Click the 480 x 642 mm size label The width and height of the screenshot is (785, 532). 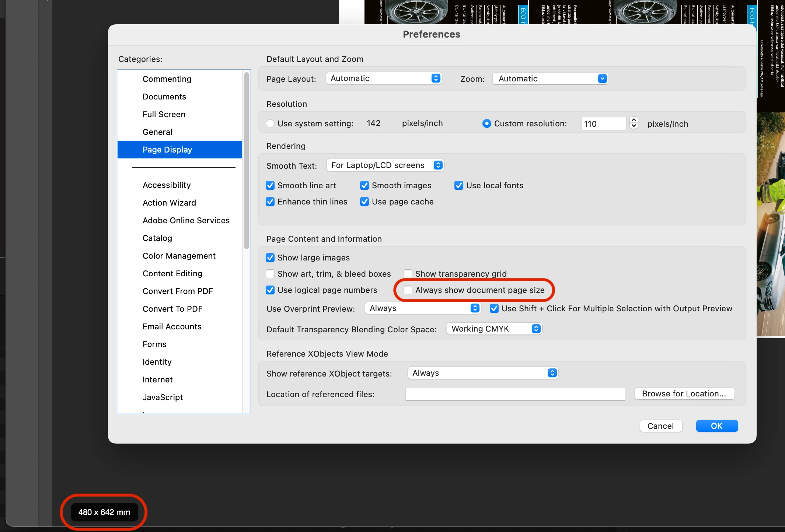point(104,512)
